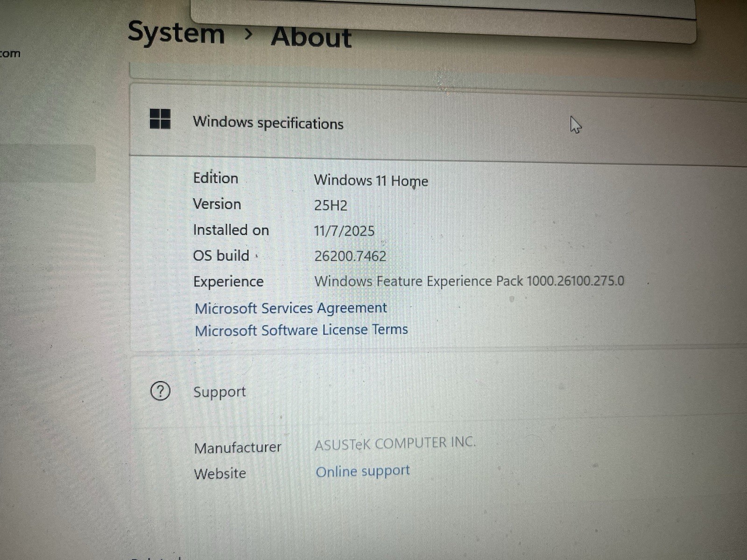Click the Version label
The image size is (747, 560).
click(217, 204)
